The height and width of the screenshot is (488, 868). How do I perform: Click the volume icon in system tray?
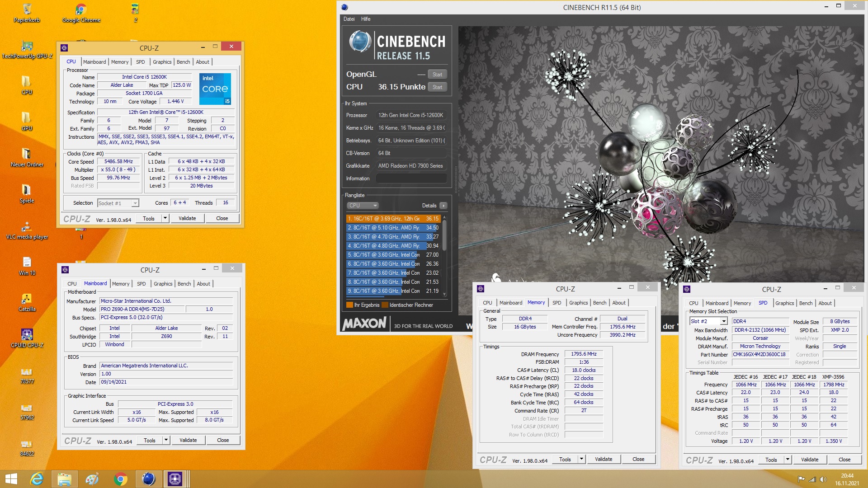[823, 479]
